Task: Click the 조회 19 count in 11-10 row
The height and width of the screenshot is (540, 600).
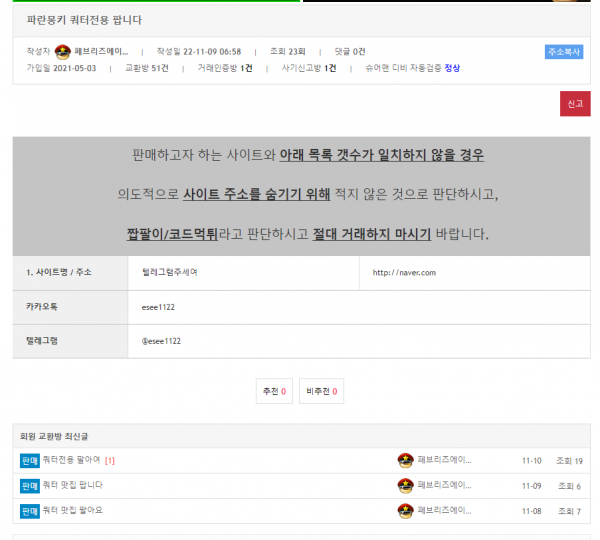Action: (569, 461)
